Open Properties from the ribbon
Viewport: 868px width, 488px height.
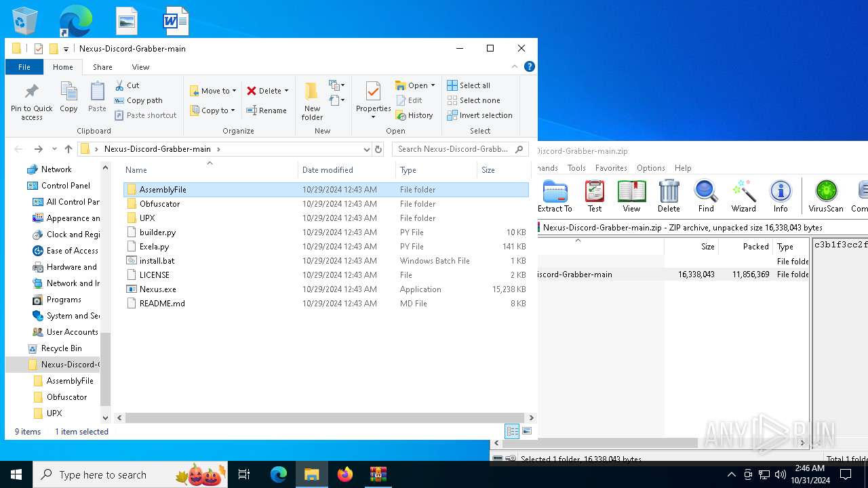click(x=374, y=101)
